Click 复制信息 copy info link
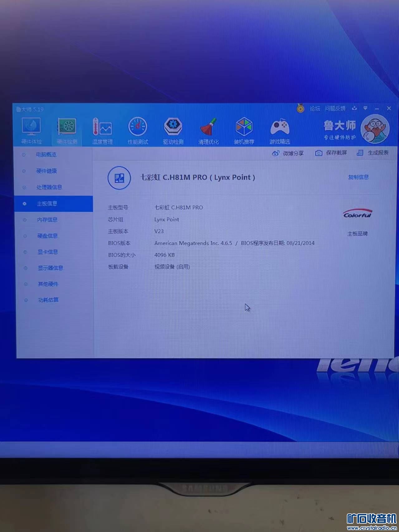 click(358, 177)
